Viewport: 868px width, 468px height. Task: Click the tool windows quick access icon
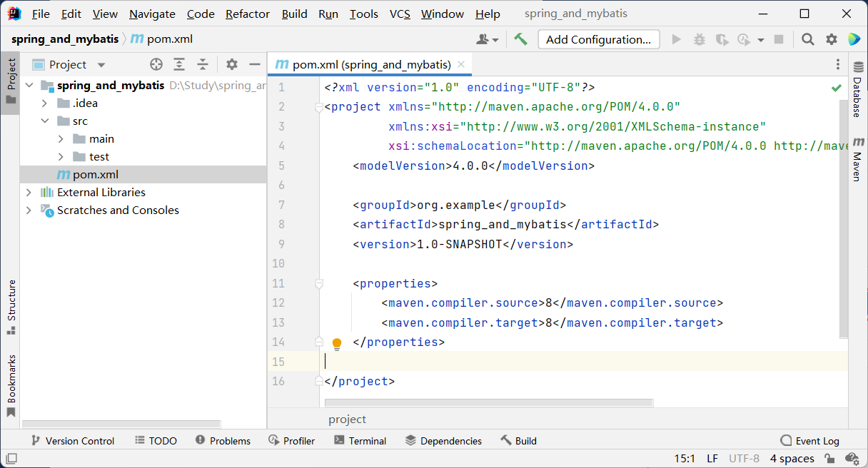(x=11, y=458)
